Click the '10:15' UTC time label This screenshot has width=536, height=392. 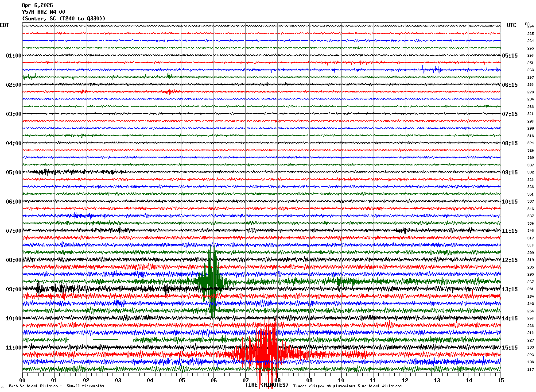510,202
